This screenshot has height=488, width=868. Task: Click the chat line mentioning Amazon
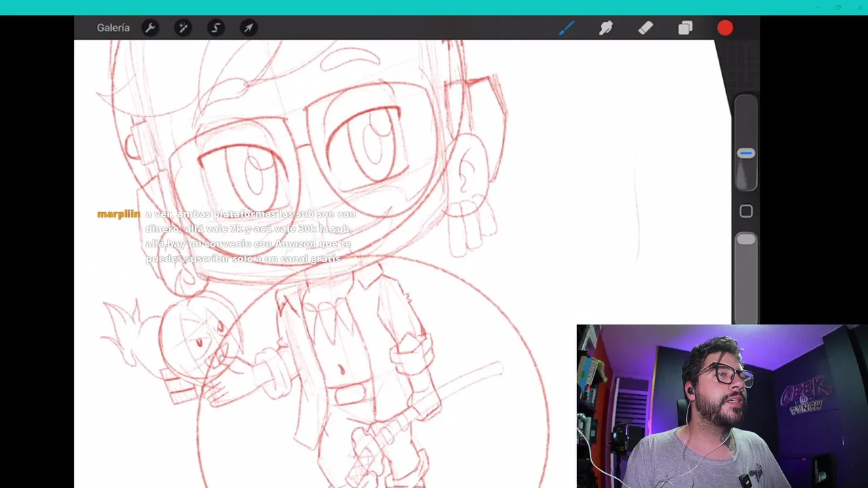pos(248,243)
